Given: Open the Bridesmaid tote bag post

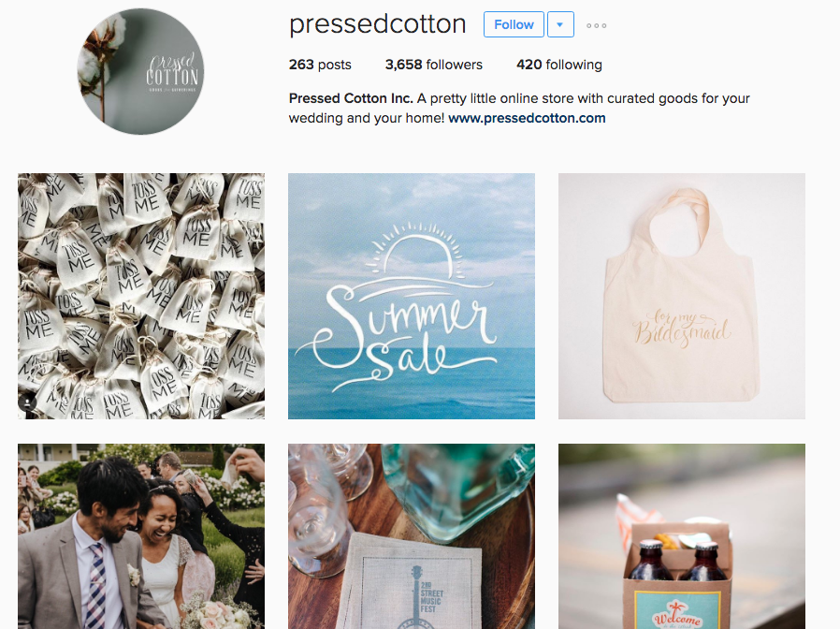Looking at the screenshot, I should point(681,296).
